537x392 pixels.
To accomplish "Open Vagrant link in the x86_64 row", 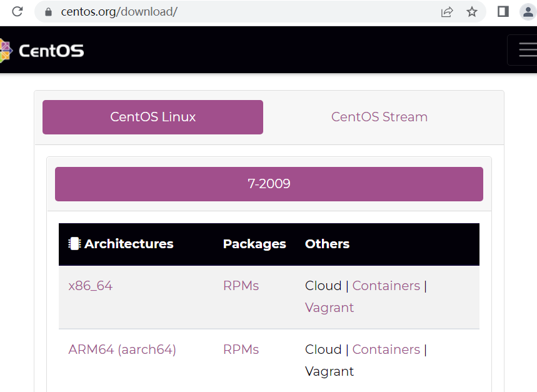I will [x=329, y=308].
